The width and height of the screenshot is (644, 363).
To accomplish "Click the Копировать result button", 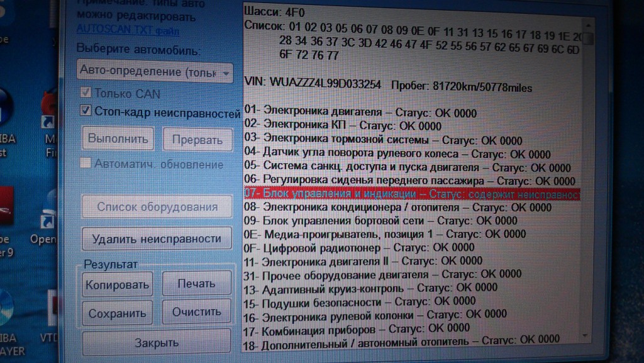I will 117,284.
